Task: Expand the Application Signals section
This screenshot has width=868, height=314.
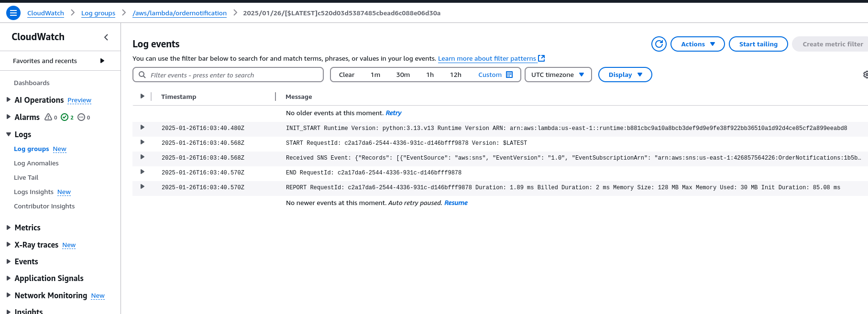Action: coord(9,278)
